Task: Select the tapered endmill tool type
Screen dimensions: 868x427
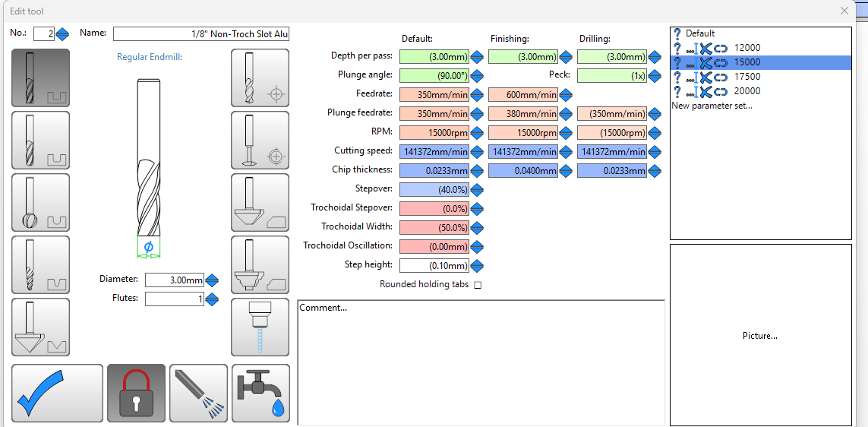Action: coord(40,264)
